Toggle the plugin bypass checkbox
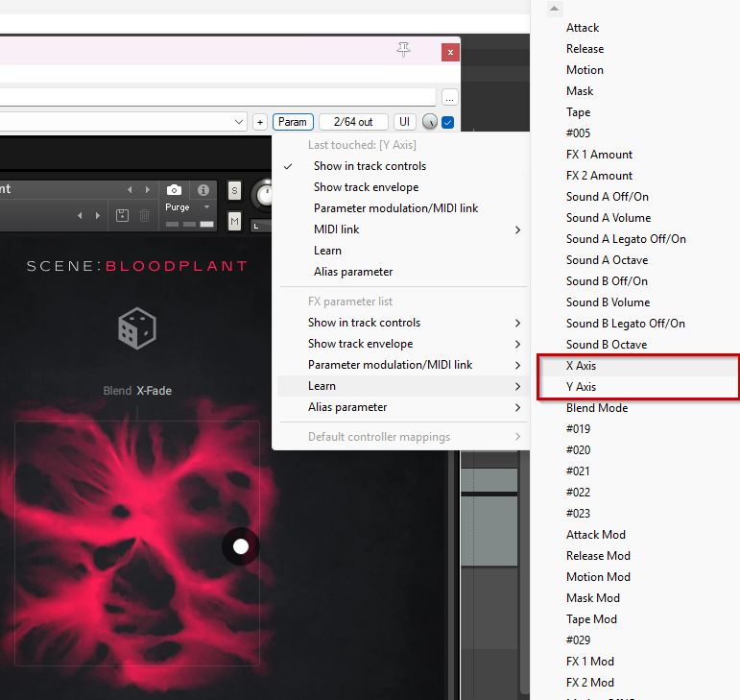Screen dimensions: 740x700 pyautogui.click(x=448, y=122)
